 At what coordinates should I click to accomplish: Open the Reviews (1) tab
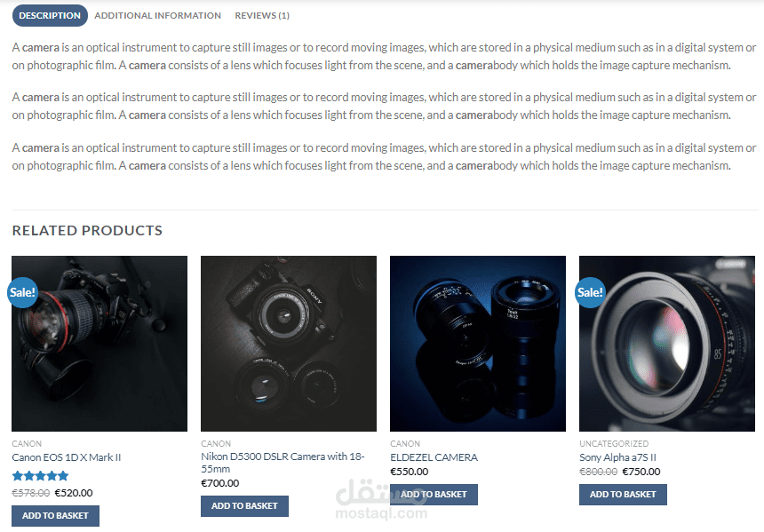(262, 16)
